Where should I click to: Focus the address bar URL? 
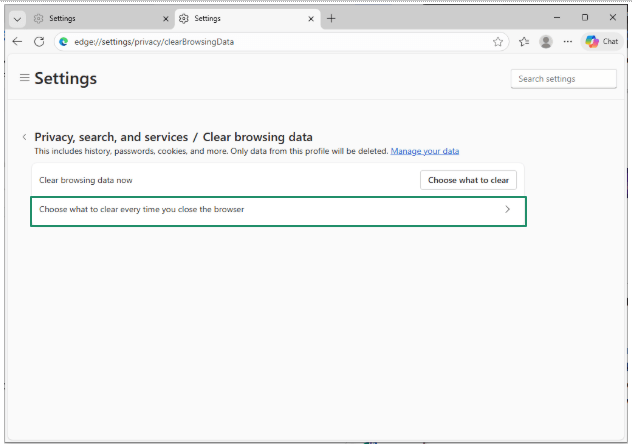tap(250, 41)
